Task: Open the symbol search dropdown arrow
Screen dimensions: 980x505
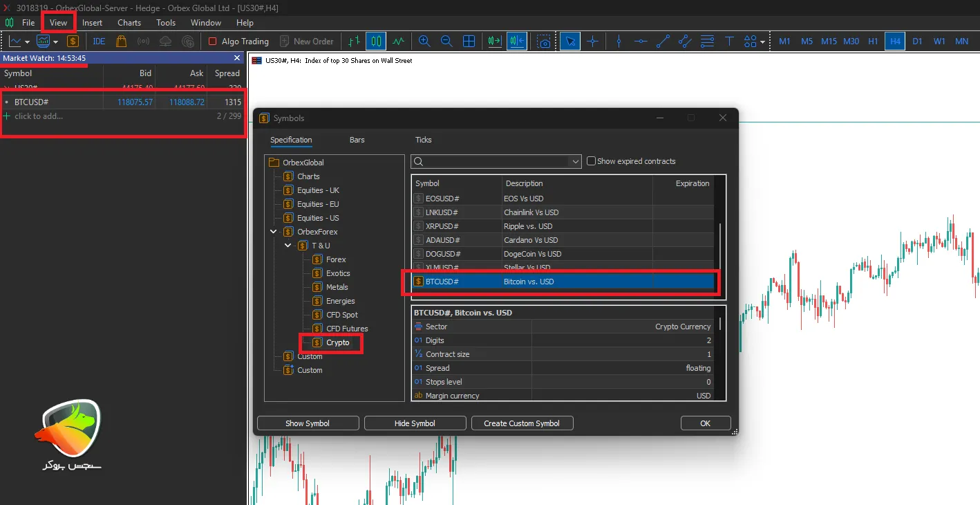Action: pyautogui.click(x=576, y=161)
